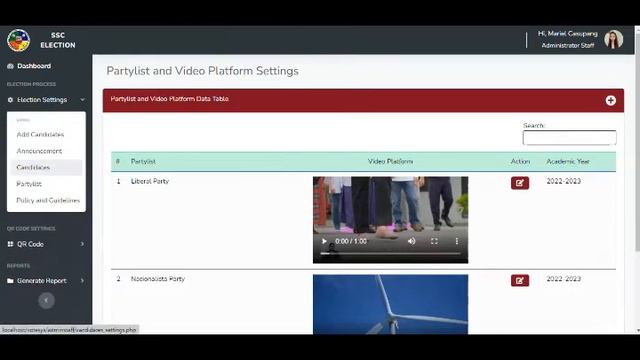The image size is (640, 360).
Task: Focus the Search input field
Action: pos(569,138)
